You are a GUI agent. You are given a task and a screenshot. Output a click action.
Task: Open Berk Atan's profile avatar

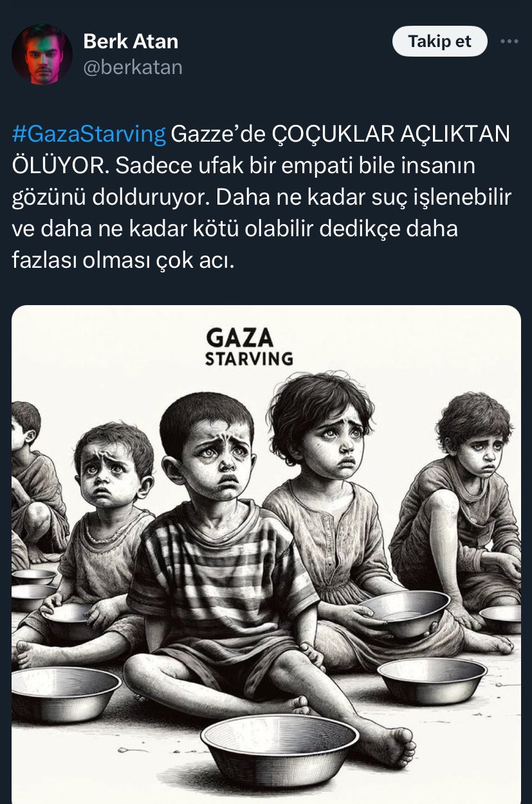click(x=42, y=55)
